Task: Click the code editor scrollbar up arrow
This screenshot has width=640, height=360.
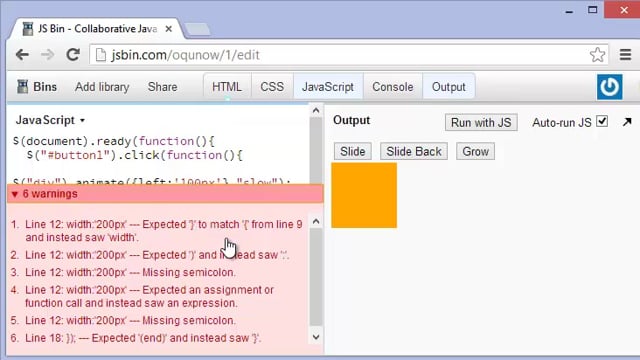Action: point(316,111)
